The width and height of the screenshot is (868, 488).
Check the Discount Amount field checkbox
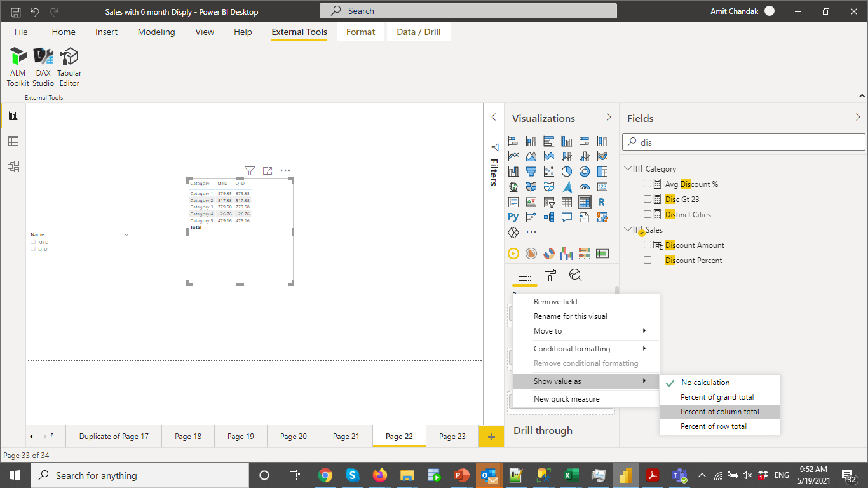coord(648,245)
